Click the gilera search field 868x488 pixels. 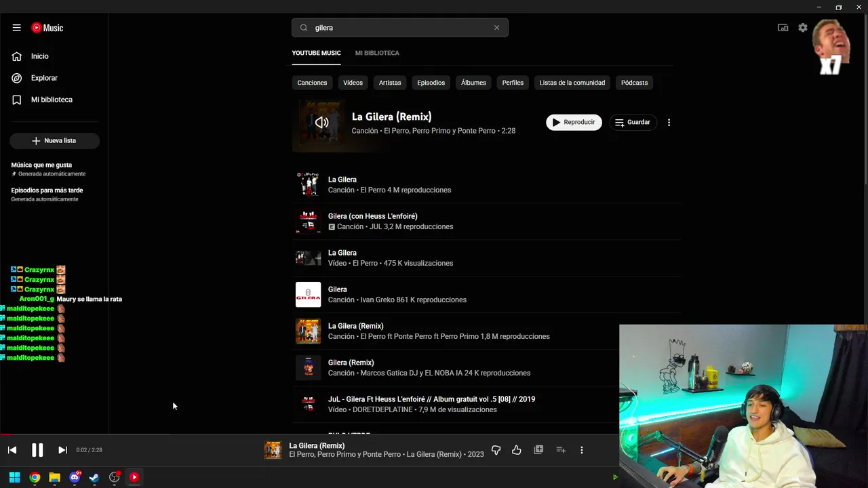(400, 28)
